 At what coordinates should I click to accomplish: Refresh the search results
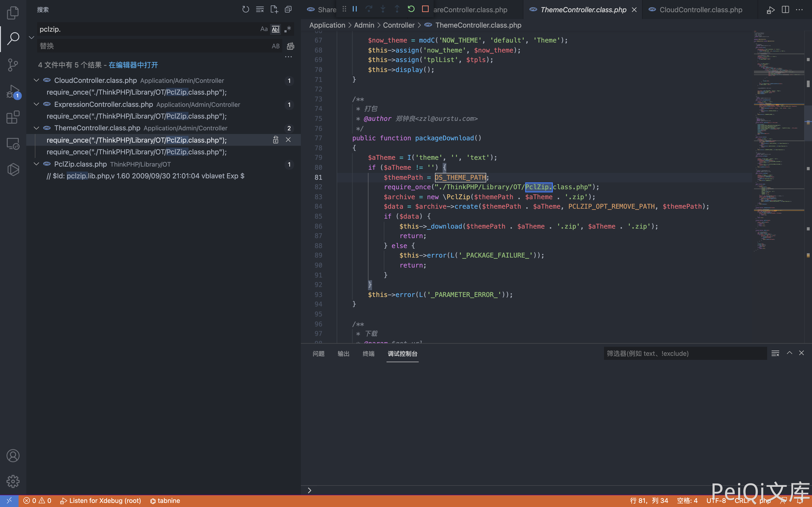[246, 9]
